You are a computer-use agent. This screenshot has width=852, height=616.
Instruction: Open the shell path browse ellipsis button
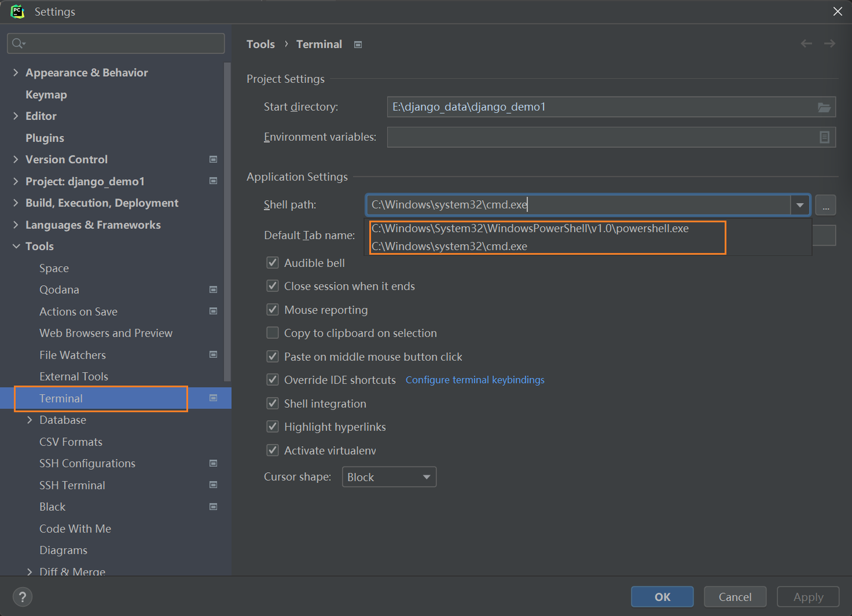825,205
